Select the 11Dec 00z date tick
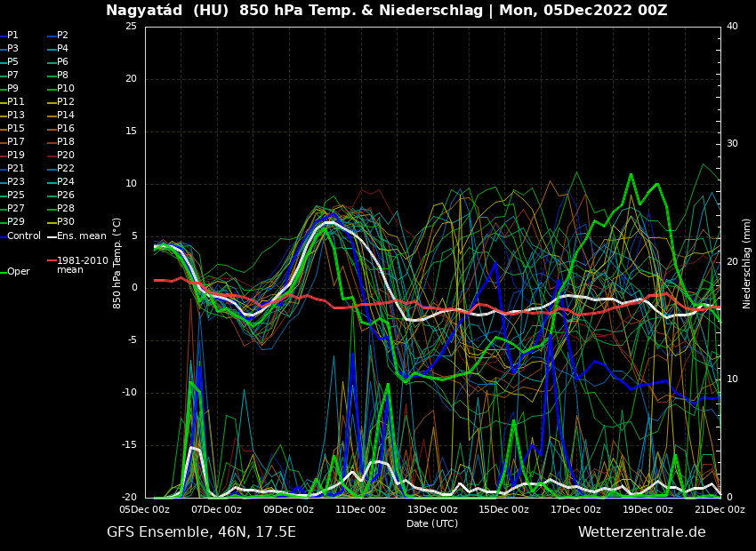This screenshot has width=756, height=551. tap(360, 510)
